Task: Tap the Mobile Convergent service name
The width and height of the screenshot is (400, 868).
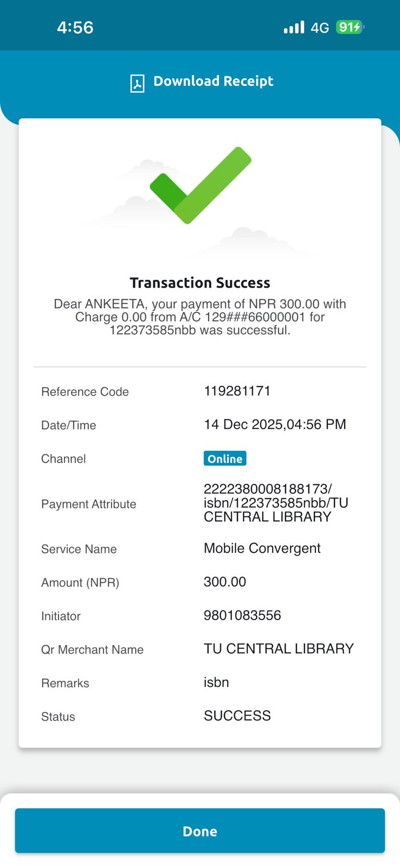Action: (262, 548)
